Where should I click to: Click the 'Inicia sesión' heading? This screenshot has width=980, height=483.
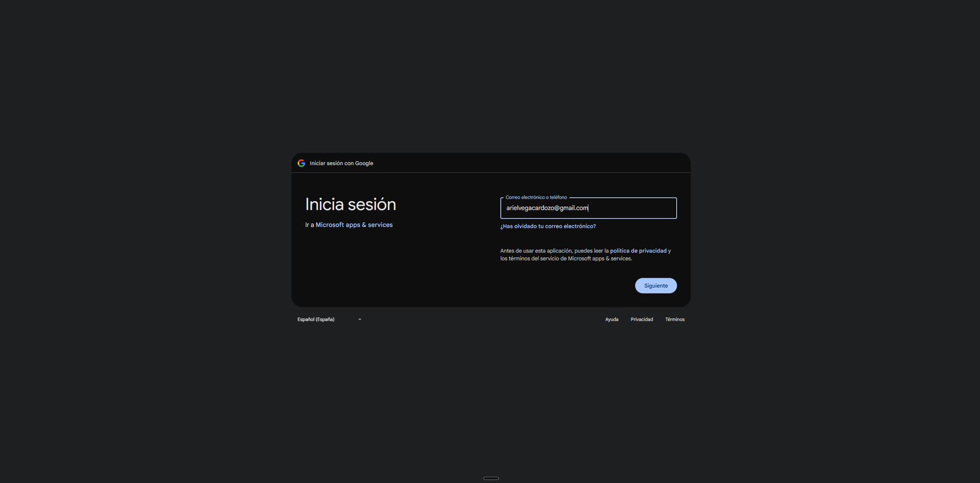[350, 204]
